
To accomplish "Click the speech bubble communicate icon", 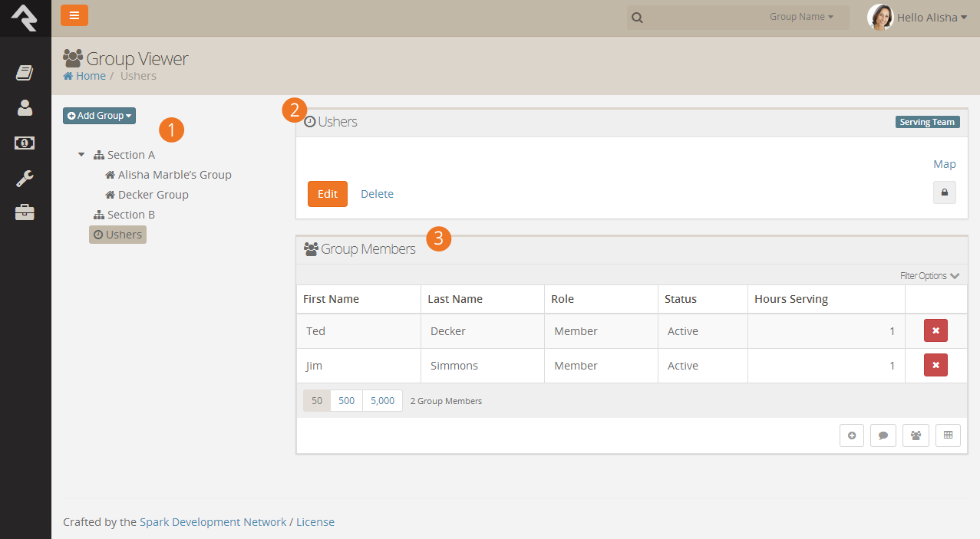I will [x=883, y=435].
